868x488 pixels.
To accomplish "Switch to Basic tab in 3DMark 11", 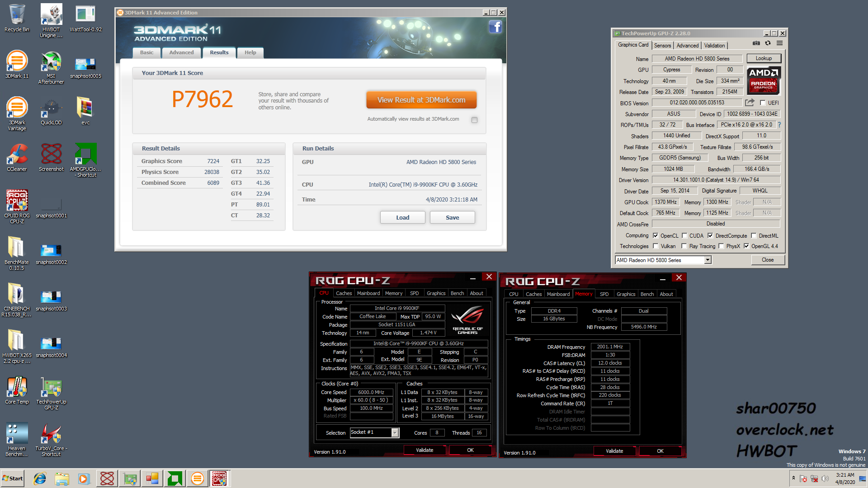I will tap(146, 53).
